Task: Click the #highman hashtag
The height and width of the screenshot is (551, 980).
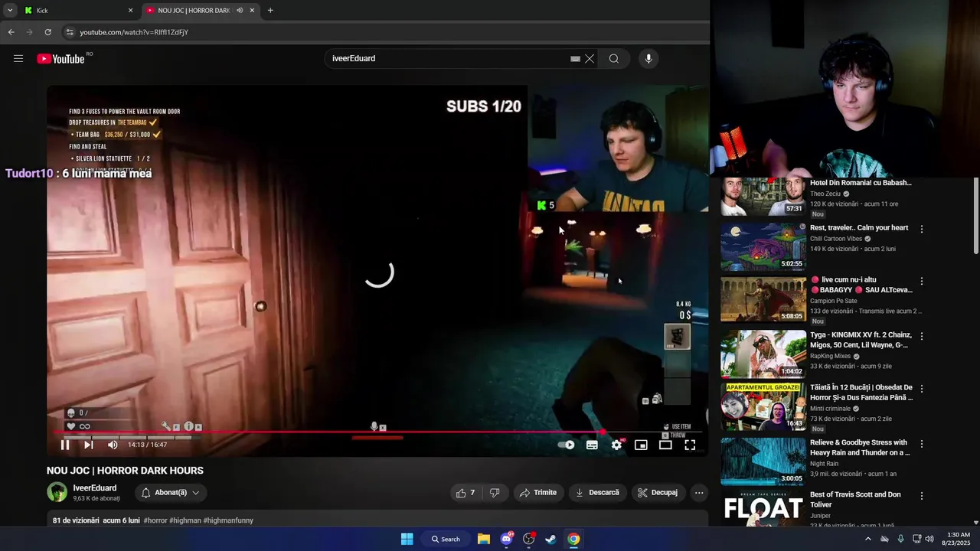Action: (185, 520)
